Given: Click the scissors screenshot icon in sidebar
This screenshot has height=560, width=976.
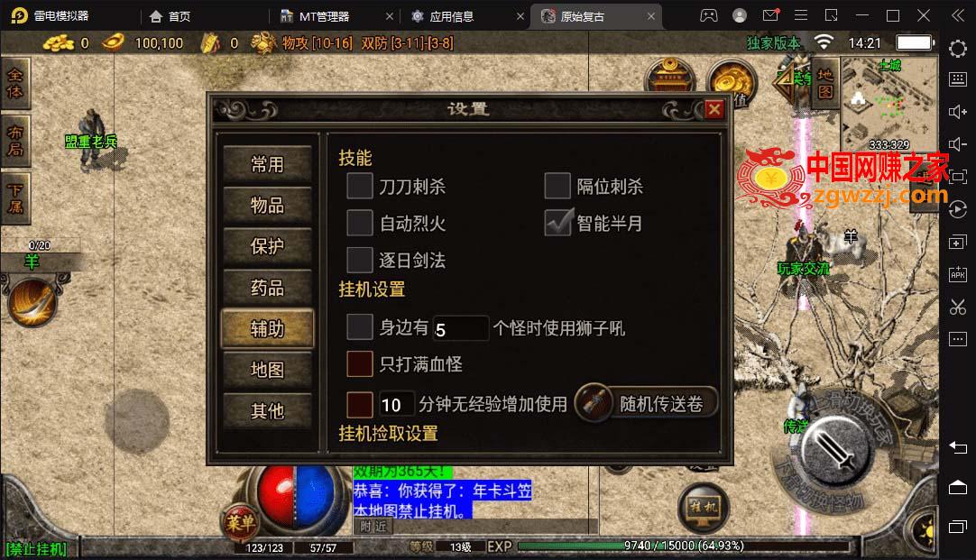Looking at the screenshot, I should [x=957, y=307].
